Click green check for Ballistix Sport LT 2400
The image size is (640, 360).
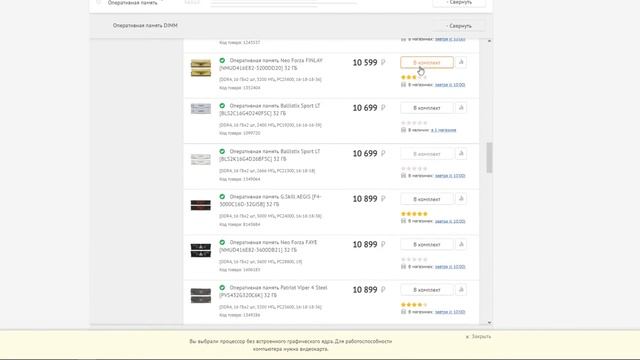click(x=222, y=106)
